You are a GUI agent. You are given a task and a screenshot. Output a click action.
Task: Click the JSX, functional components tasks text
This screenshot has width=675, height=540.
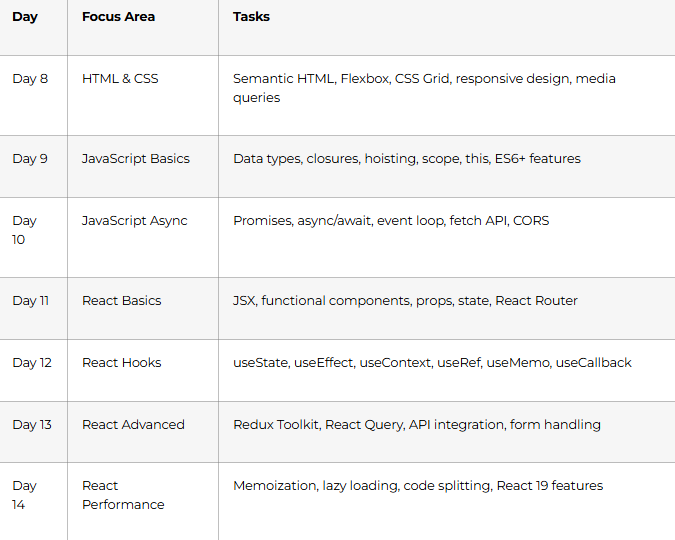[x=405, y=301]
